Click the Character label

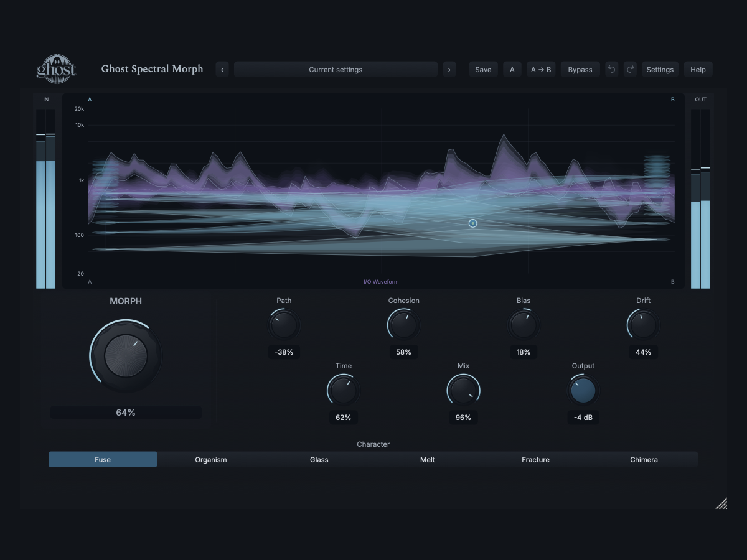(374, 444)
